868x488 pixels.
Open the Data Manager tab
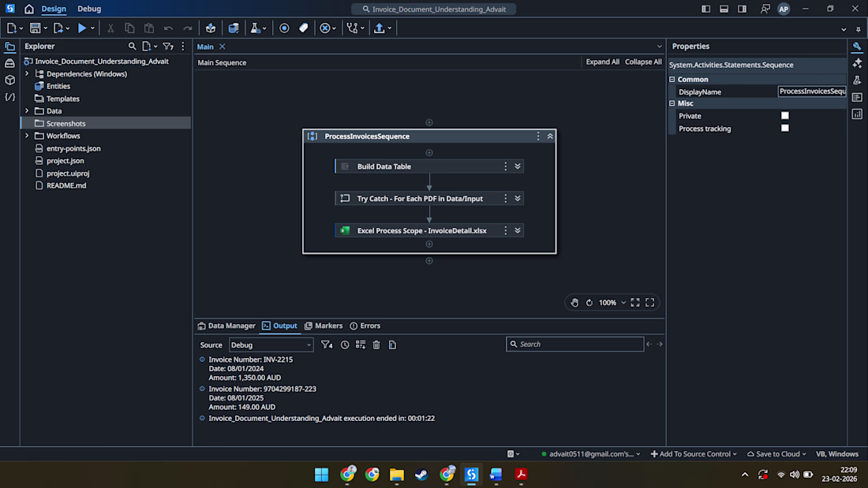point(226,326)
